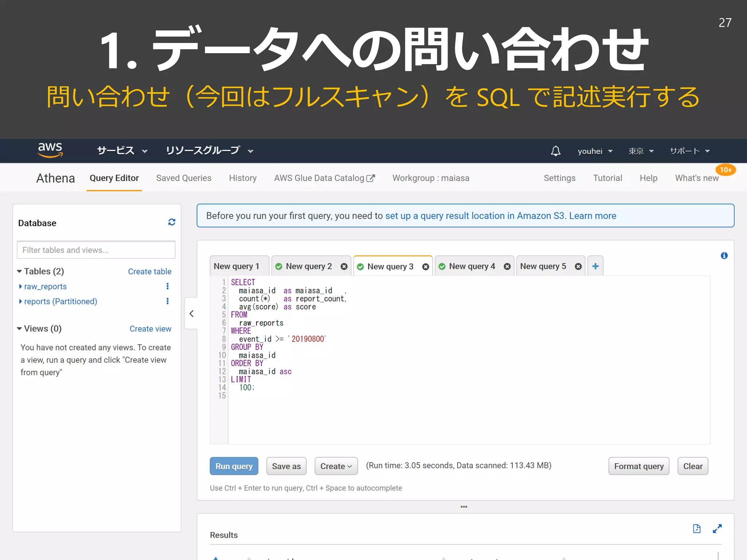Click Save as button
Screen dimensions: 747x560
click(286, 466)
